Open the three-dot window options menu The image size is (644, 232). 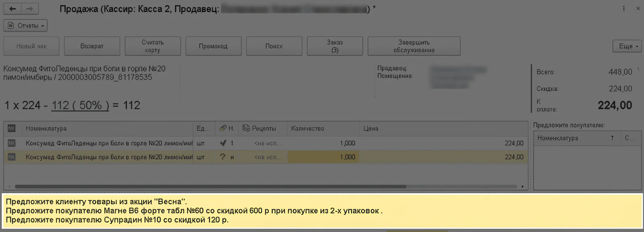pyautogui.click(x=624, y=8)
